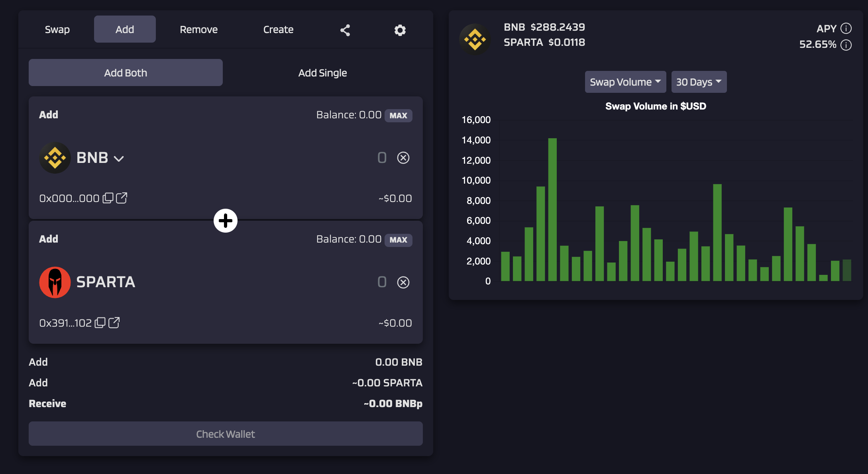
Task: Expand the BNB token selector chevron
Action: [119, 159]
